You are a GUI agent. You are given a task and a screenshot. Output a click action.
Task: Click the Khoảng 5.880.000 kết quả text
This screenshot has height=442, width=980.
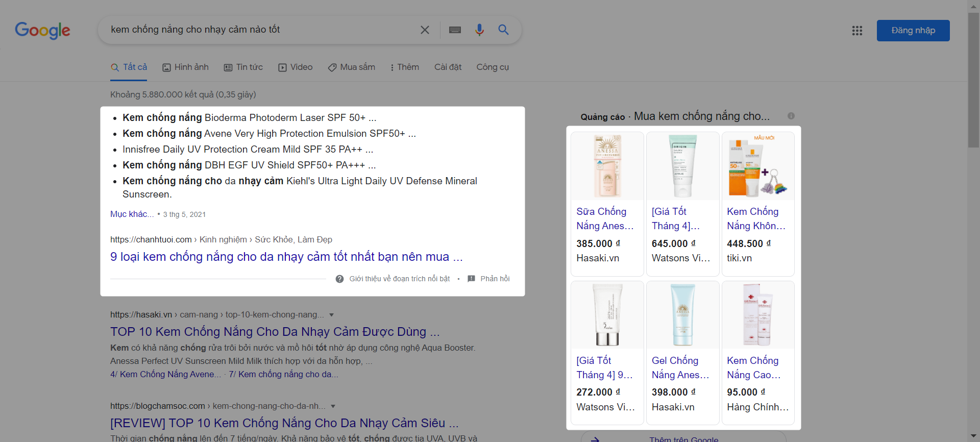pyautogui.click(x=183, y=95)
